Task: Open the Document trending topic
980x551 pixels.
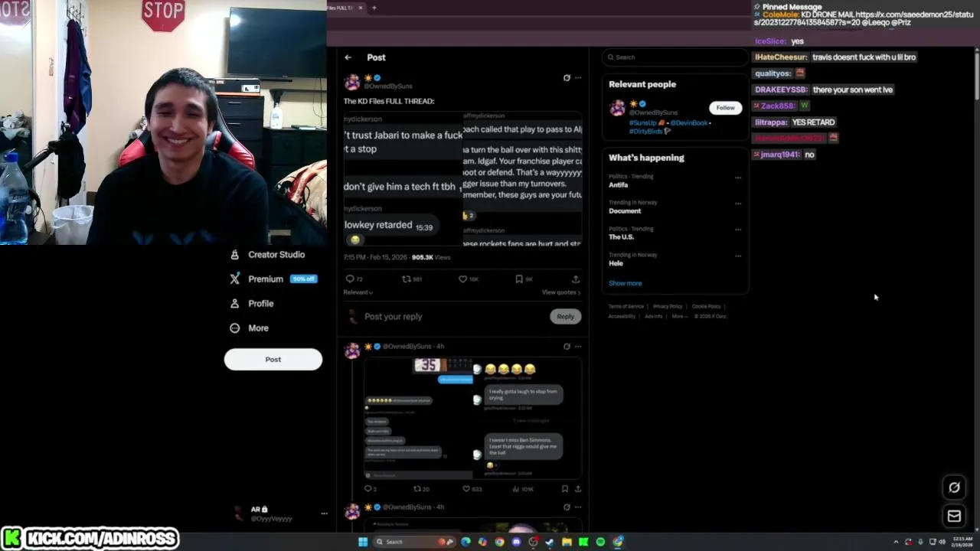Action: pyautogui.click(x=625, y=211)
